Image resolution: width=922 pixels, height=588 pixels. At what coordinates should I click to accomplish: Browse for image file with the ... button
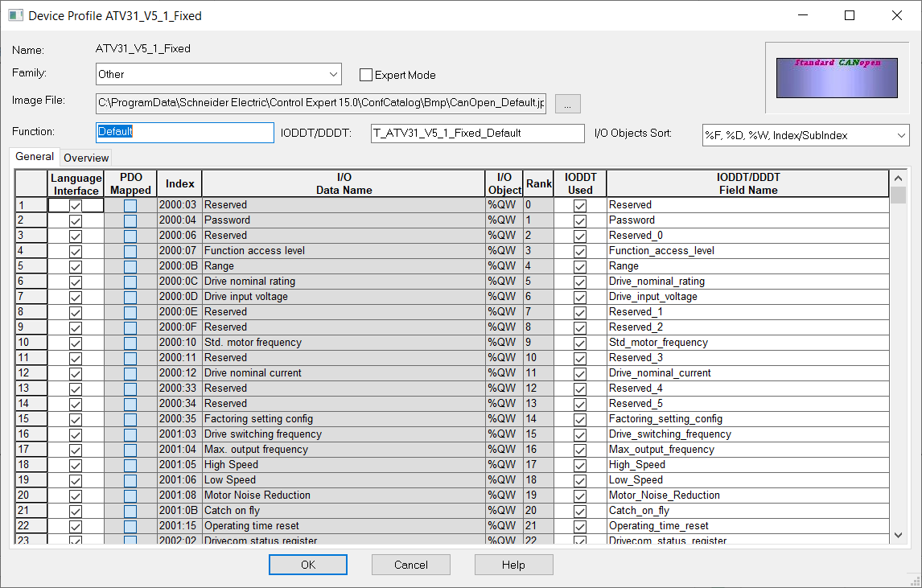tap(567, 104)
